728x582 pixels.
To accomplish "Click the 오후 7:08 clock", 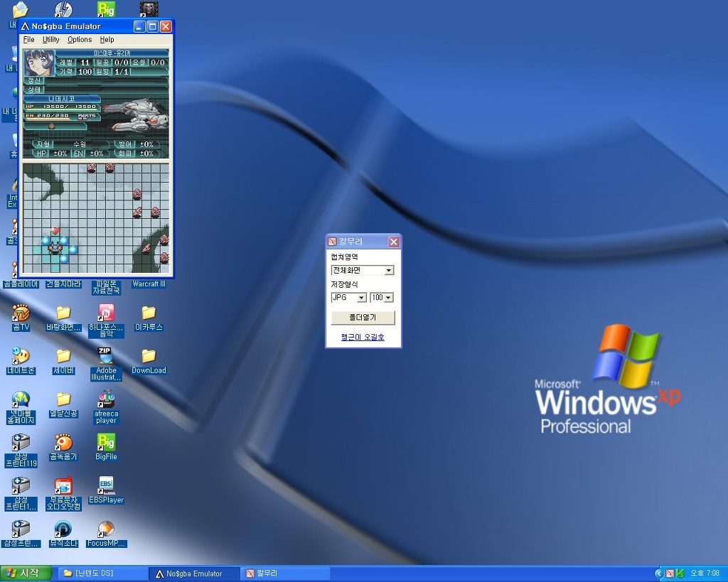I will point(705,573).
